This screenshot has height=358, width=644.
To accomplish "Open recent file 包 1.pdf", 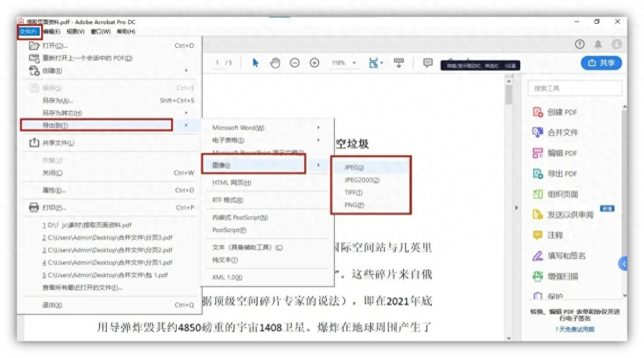I will 105,275.
